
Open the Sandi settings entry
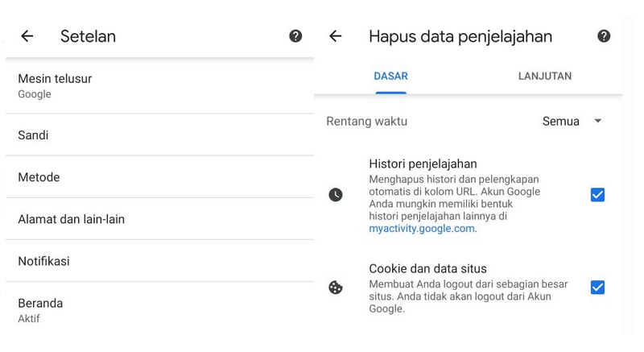(159, 135)
